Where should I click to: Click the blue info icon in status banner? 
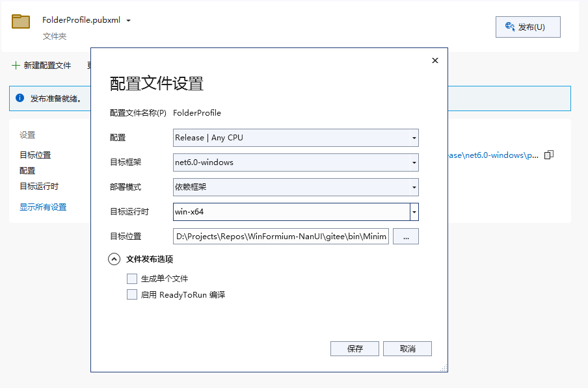pos(20,98)
